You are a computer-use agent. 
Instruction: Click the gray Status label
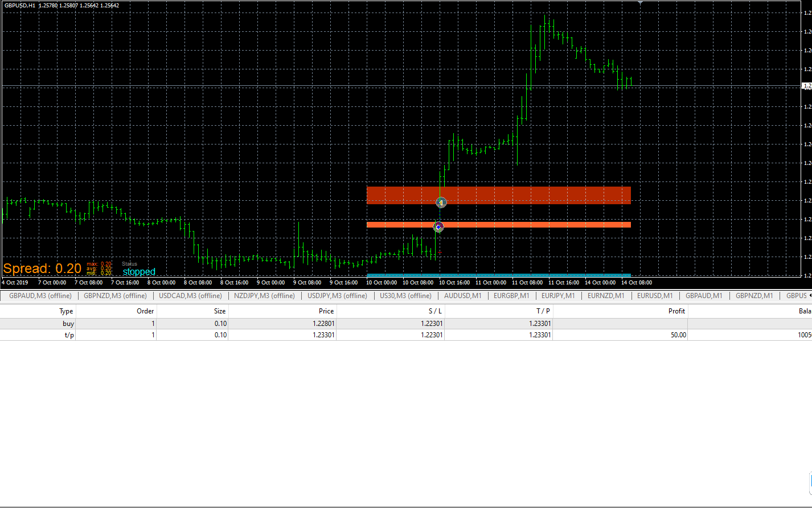pyautogui.click(x=130, y=264)
